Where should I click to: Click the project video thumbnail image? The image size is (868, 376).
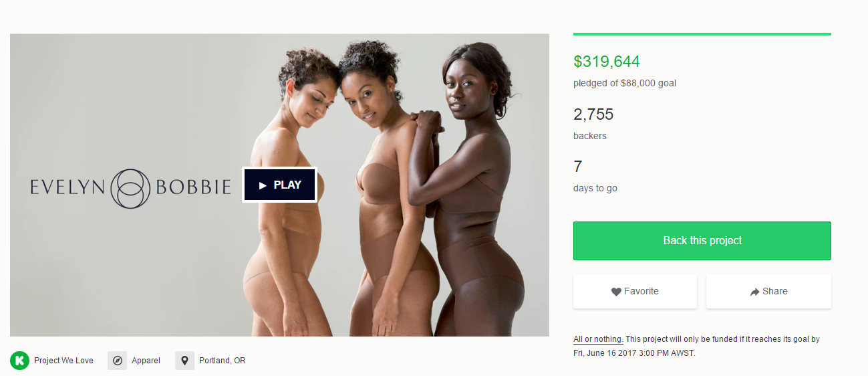click(279, 185)
